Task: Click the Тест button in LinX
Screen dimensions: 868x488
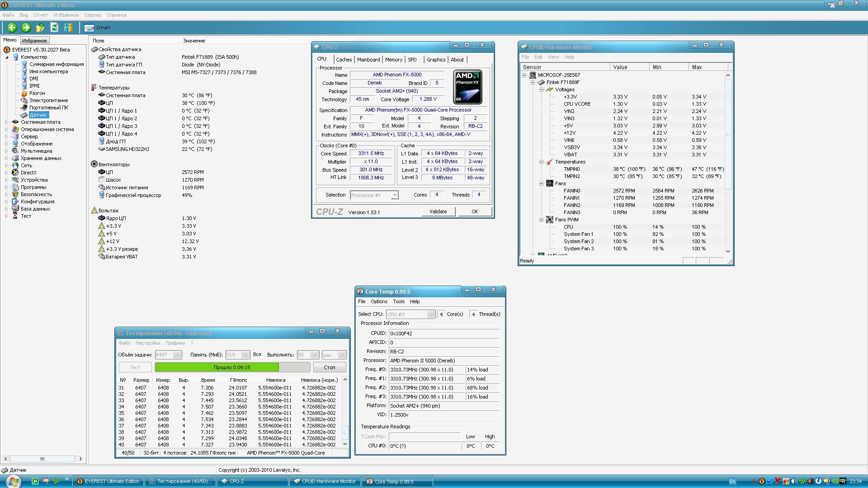Action: 135,367
